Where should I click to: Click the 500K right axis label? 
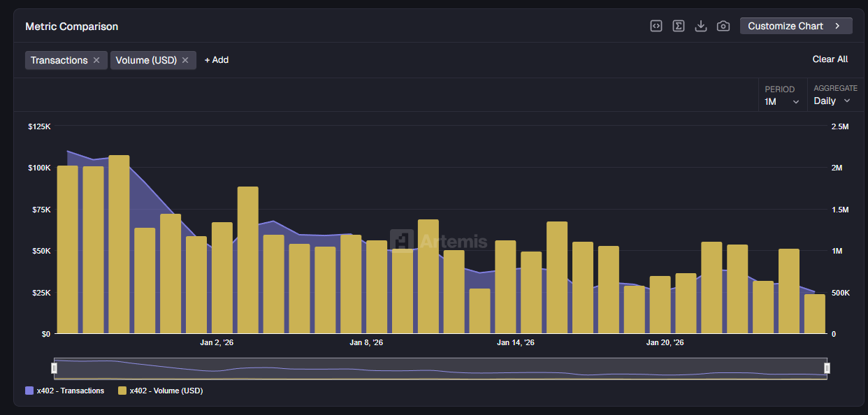point(841,292)
